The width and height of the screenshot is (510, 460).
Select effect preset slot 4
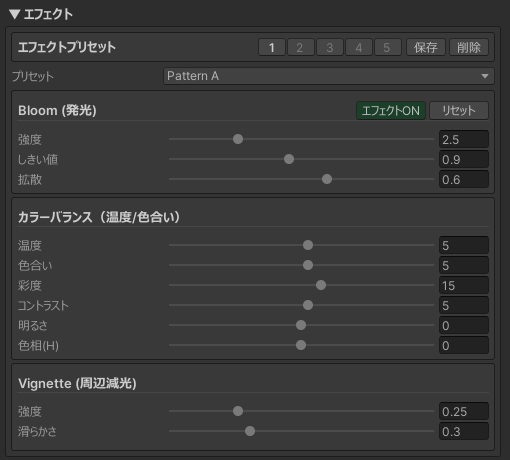click(x=359, y=47)
